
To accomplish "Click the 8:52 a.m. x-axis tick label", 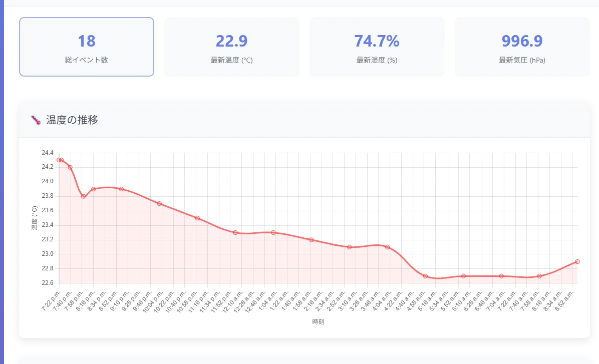I will 571,299.
